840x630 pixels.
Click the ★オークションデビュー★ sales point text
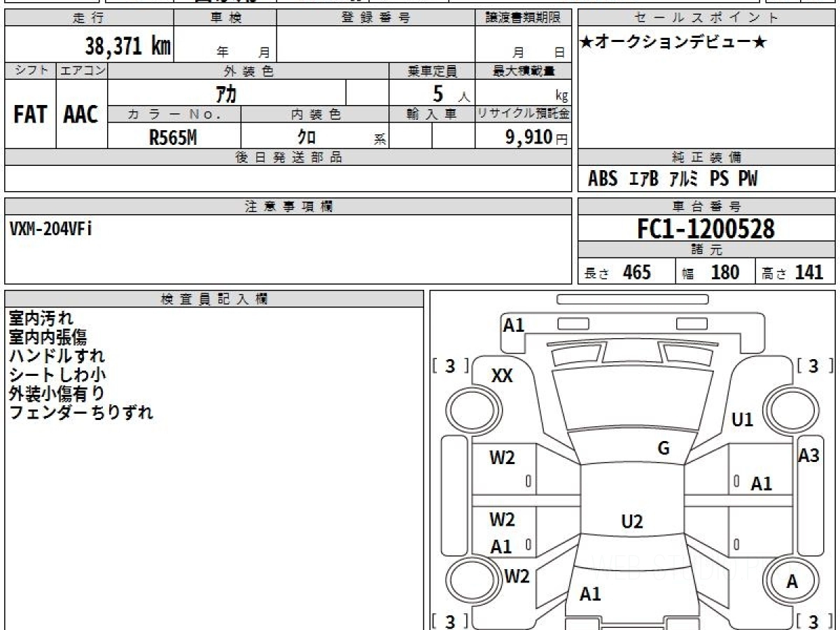coord(673,42)
